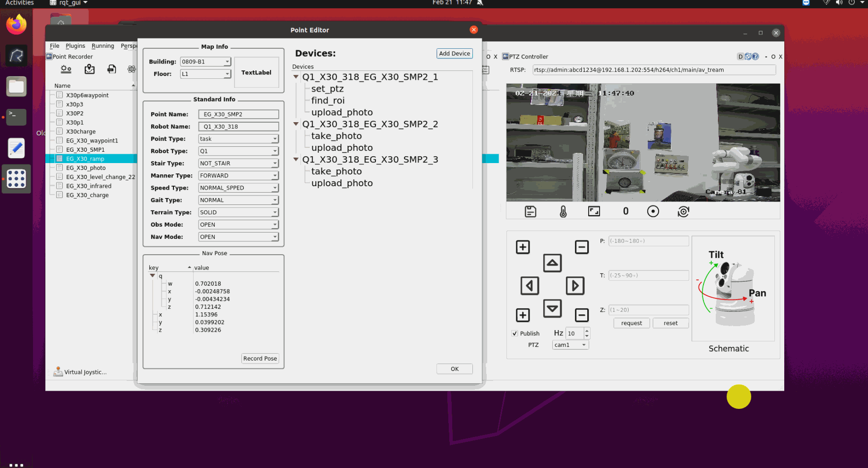This screenshot has height=468, width=868.
Task: Toggle the Publish checkbox
Action: pyautogui.click(x=515, y=334)
